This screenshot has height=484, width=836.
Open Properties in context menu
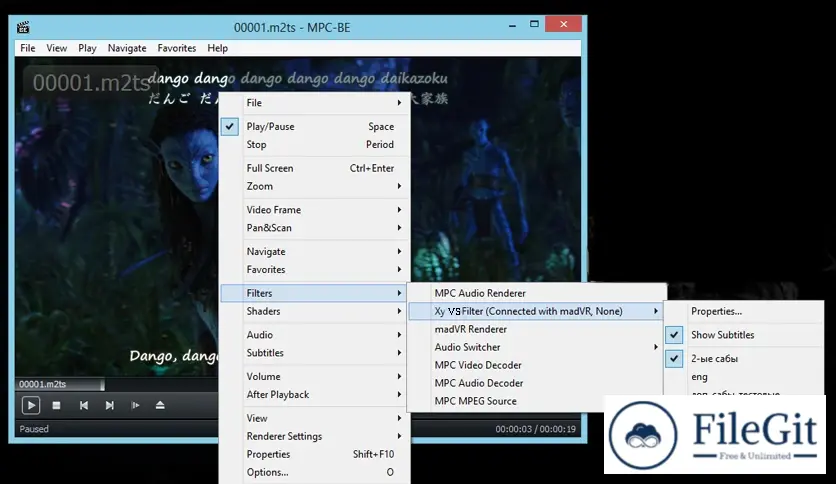pos(315,454)
